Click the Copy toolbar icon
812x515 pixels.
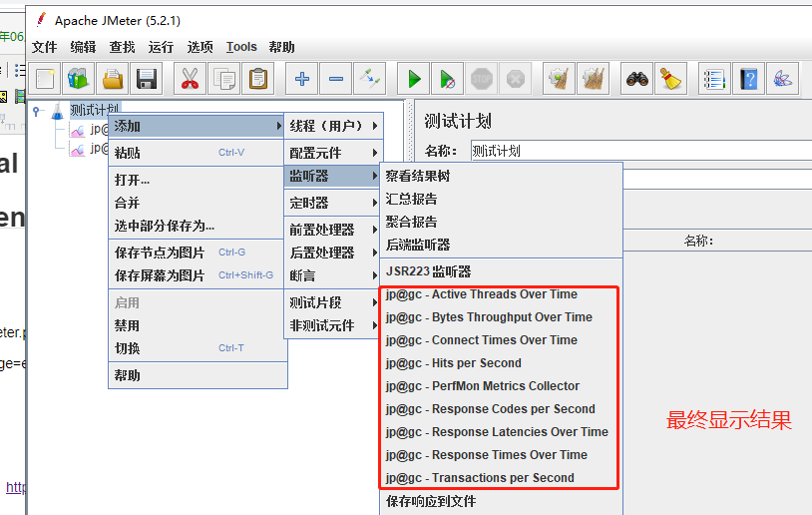click(223, 79)
